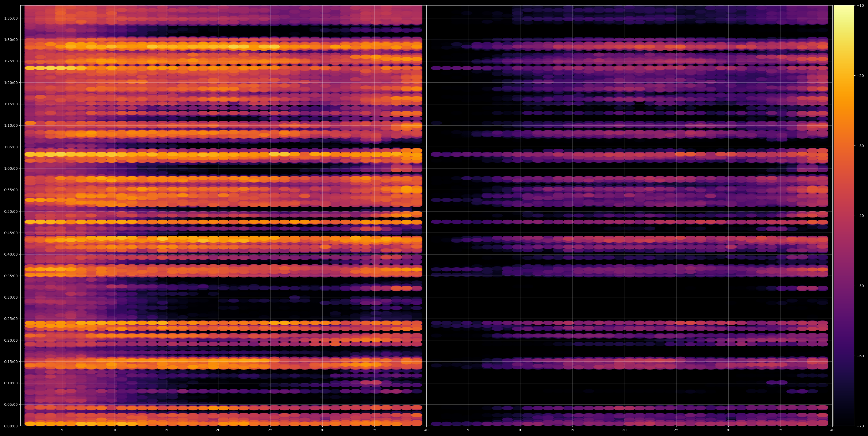Pick x-axis label 20 under left heatmap
This screenshot has height=436, width=868.
pos(218,430)
